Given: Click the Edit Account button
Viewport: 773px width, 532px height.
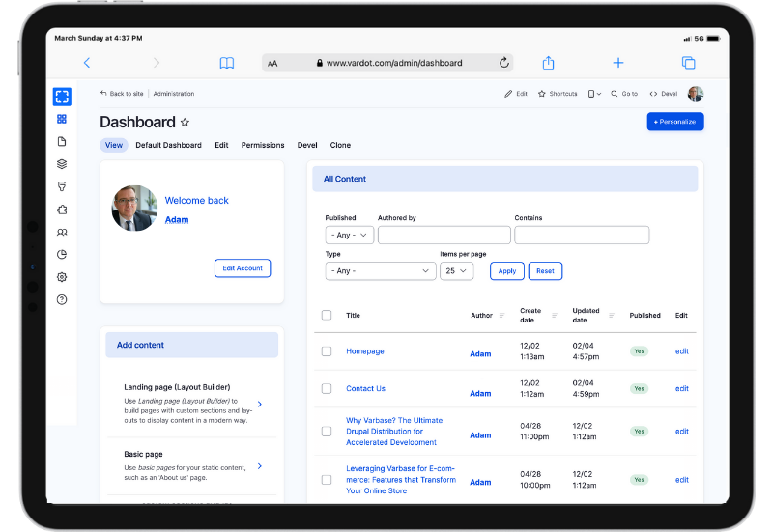Looking at the screenshot, I should [243, 268].
